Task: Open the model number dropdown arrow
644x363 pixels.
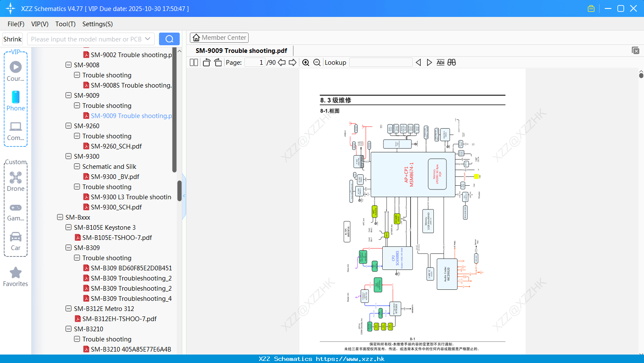Action: click(x=148, y=39)
